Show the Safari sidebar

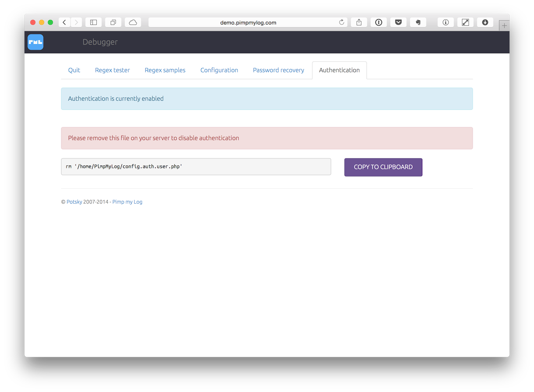(x=93, y=22)
